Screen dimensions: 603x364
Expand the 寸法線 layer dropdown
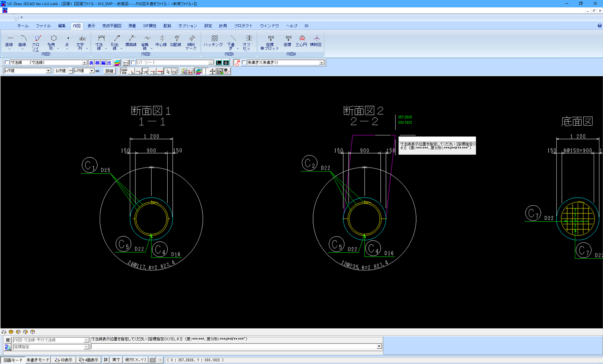pyautogui.click(x=84, y=63)
